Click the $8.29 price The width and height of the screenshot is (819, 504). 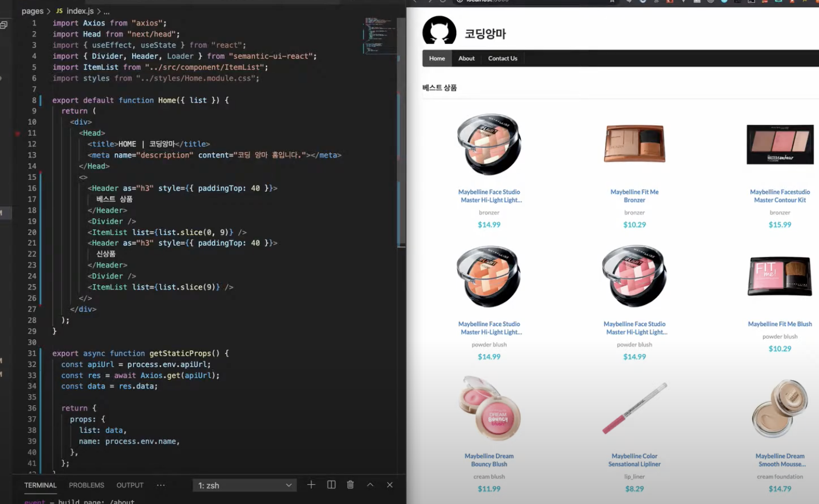[x=634, y=489]
